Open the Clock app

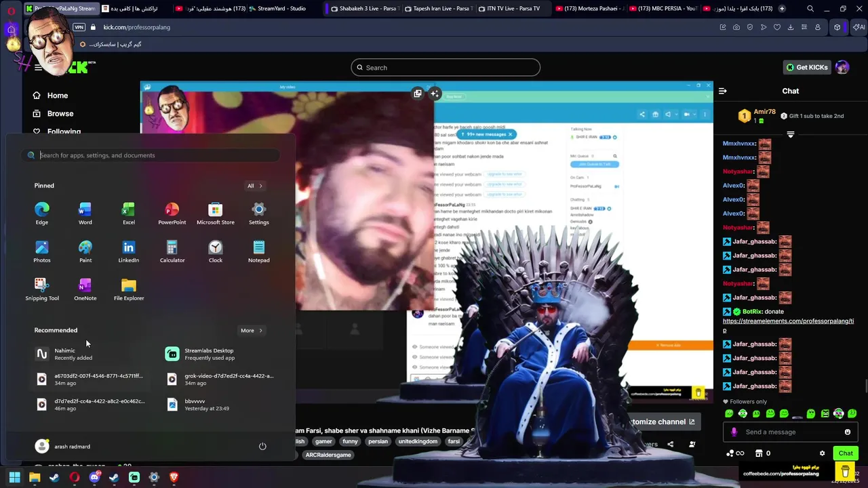(216, 251)
